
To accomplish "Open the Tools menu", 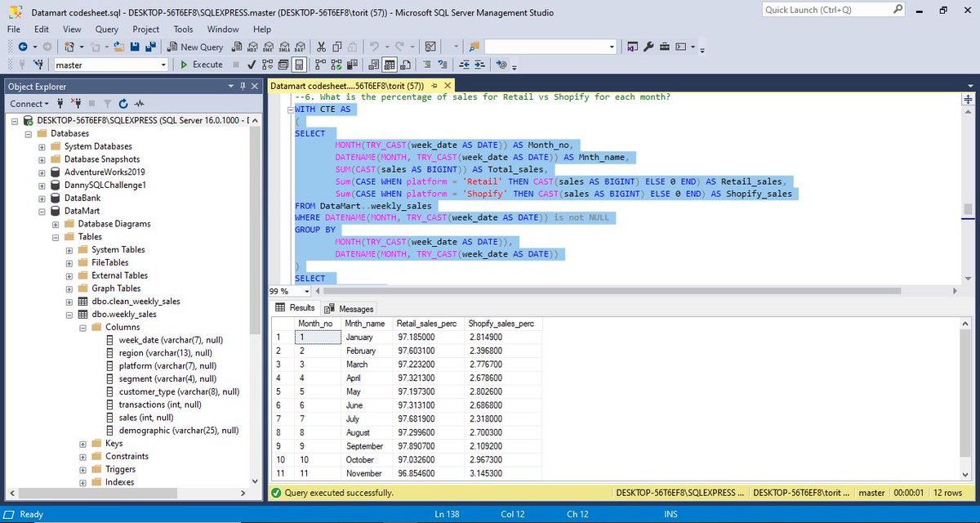I will [184, 29].
